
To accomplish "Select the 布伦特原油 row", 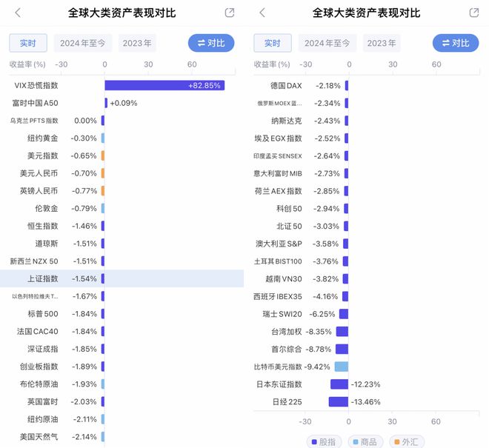I will pyautogui.click(x=122, y=384).
